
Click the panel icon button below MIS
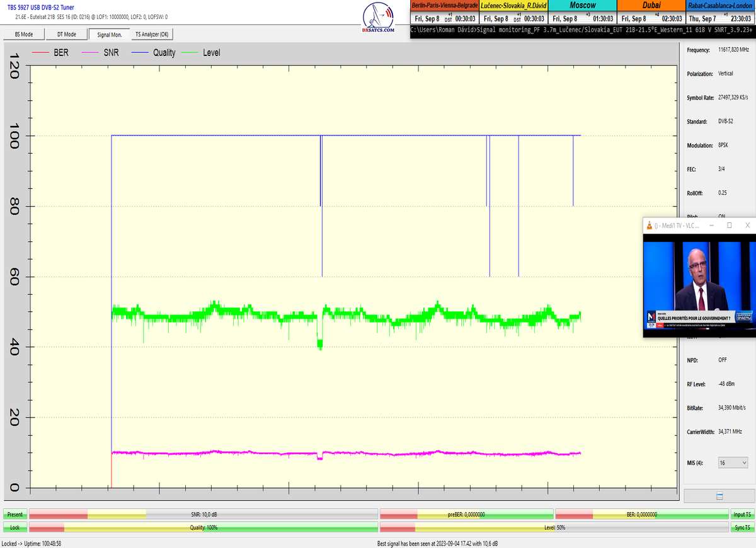click(719, 496)
